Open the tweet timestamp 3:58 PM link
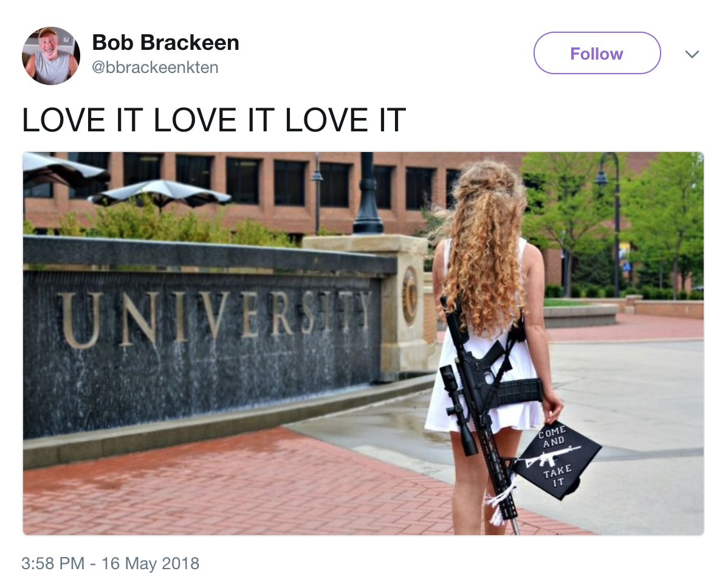The width and height of the screenshot is (728, 585). (x=53, y=563)
